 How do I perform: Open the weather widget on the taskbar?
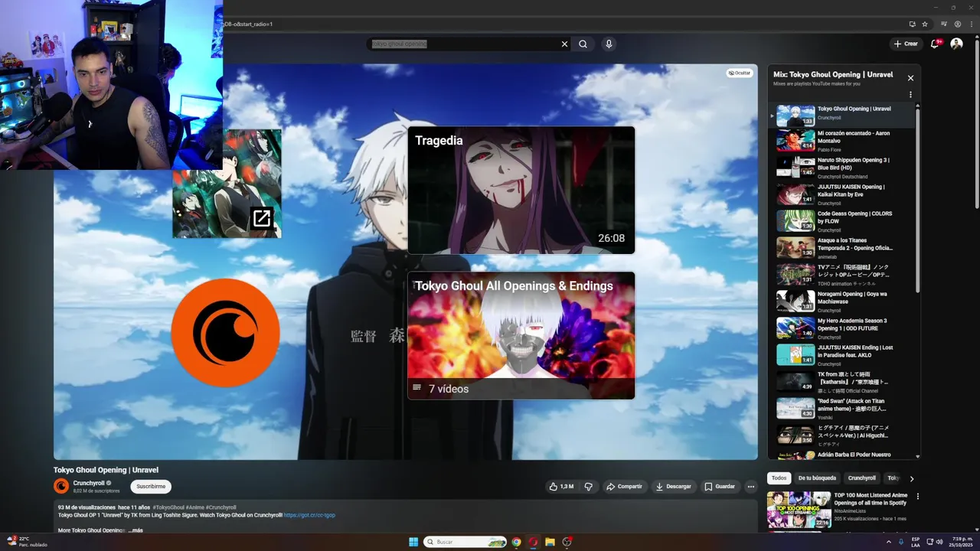click(27, 542)
